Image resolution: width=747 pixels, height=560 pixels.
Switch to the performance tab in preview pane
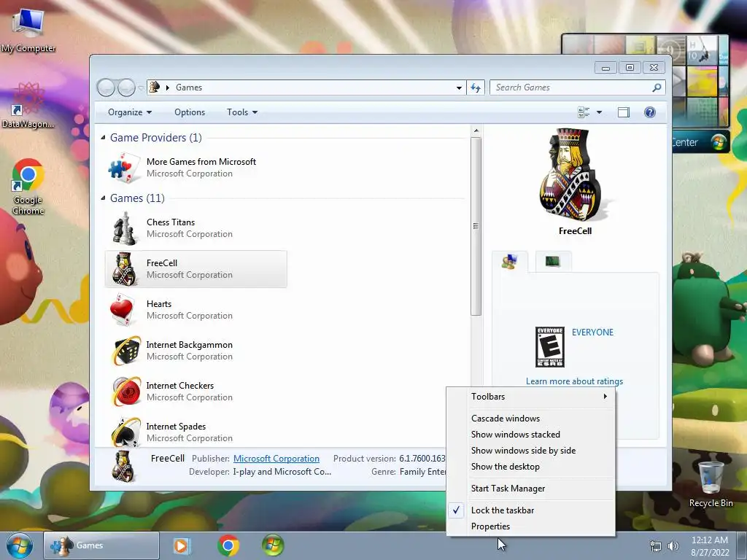click(553, 262)
